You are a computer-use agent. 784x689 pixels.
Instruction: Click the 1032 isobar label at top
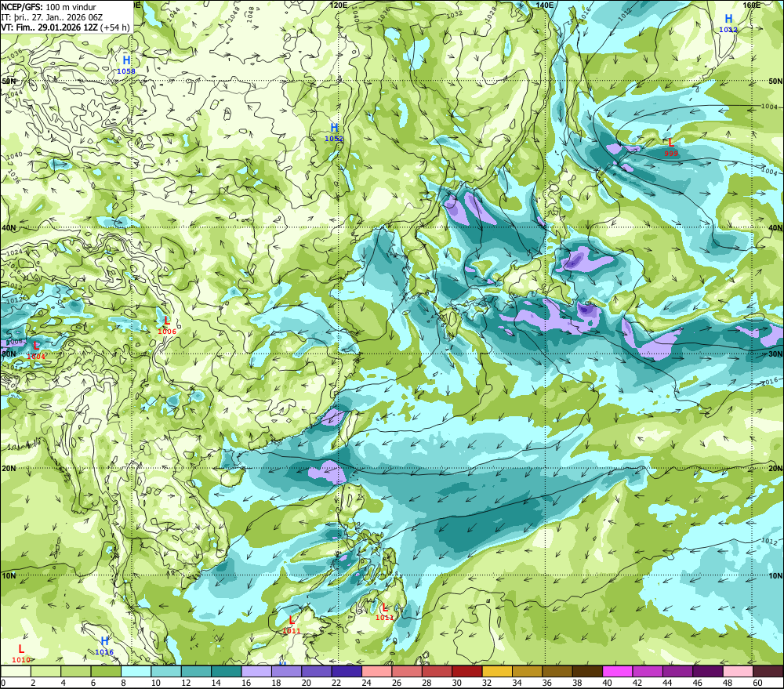(x=455, y=14)
